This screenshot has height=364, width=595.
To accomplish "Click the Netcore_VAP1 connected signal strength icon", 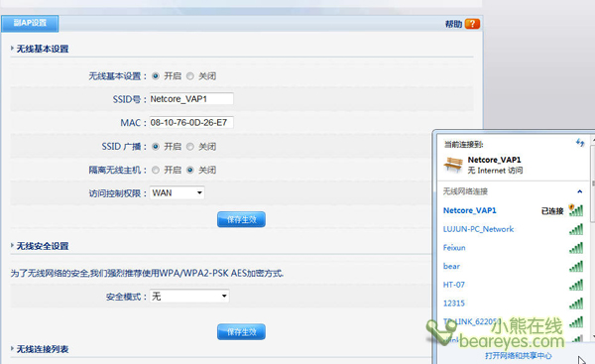I will click(575, 210).
